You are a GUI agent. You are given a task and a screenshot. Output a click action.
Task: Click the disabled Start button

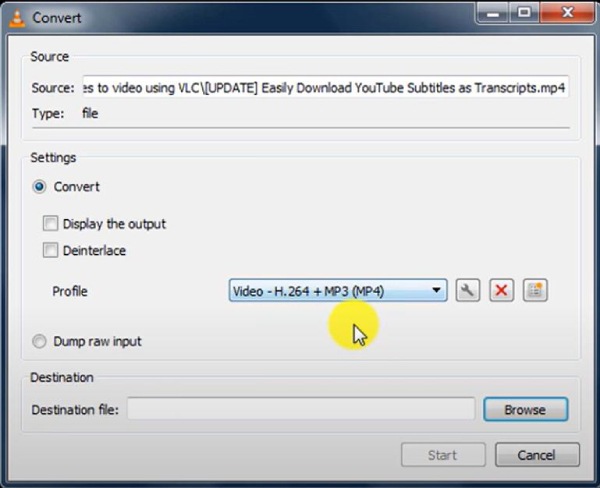tap(443, 455)
